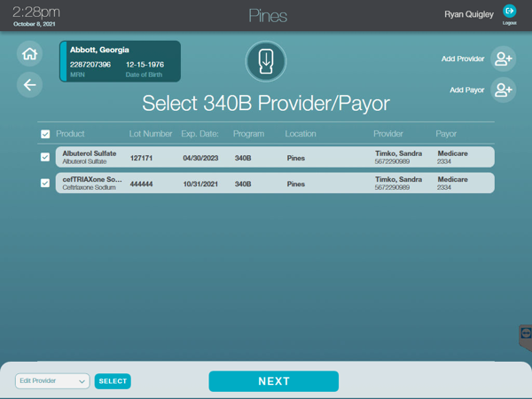Click the Add Payor person icon
Image resolution: width=532 pixels, height=399 pixels.
(x=503, y=90)
